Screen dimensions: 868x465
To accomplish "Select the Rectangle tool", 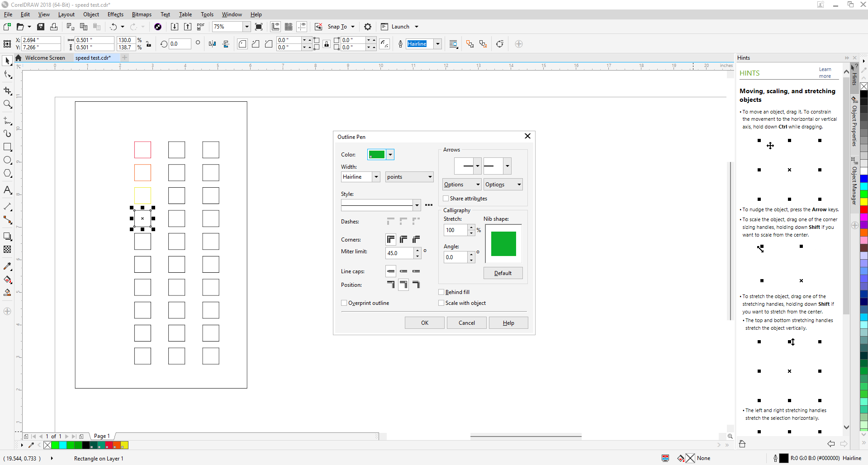I will tap(7, 147).
